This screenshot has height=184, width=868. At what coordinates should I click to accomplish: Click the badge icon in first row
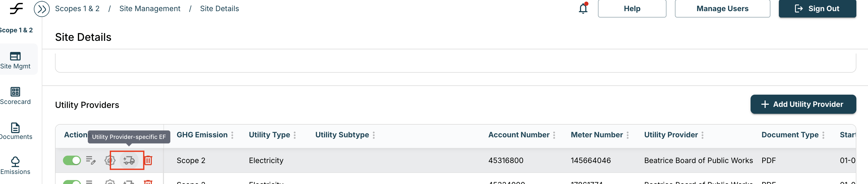[110, 160]
